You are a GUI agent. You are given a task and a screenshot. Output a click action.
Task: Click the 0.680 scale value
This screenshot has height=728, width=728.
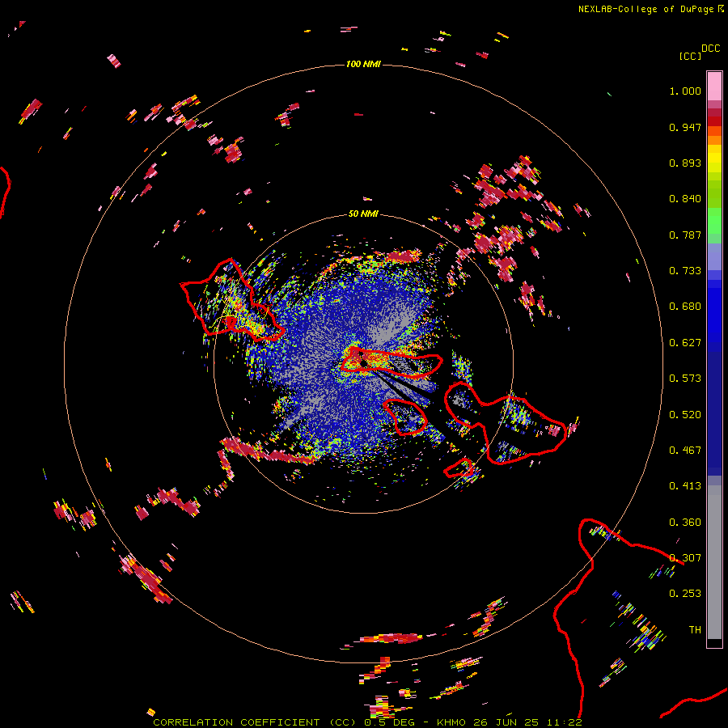coord(685,307)
